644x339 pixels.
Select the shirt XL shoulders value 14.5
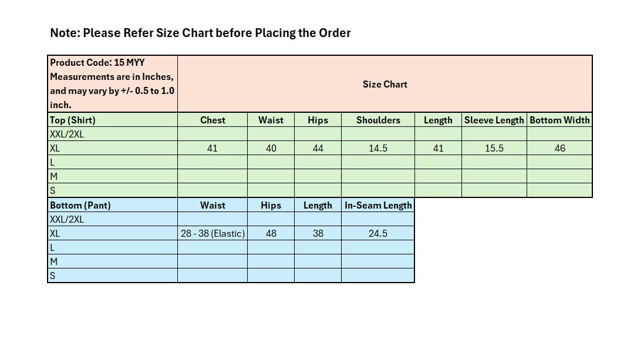[378, 148]
